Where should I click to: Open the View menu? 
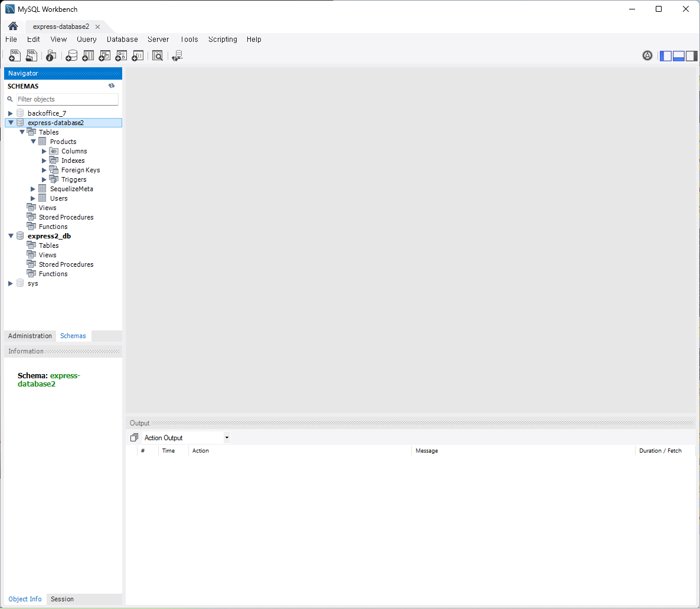tap(58, 40)
